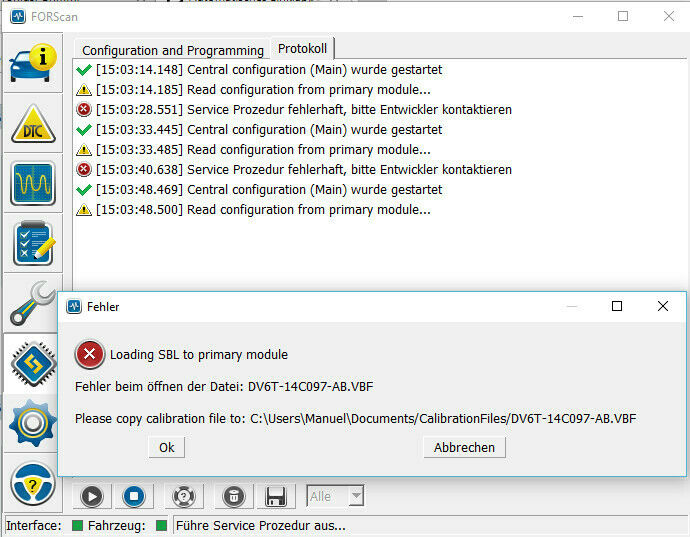Click the lifebuoy help toolbar icon
Screen dimensions: 690x537
pos(184,497)
